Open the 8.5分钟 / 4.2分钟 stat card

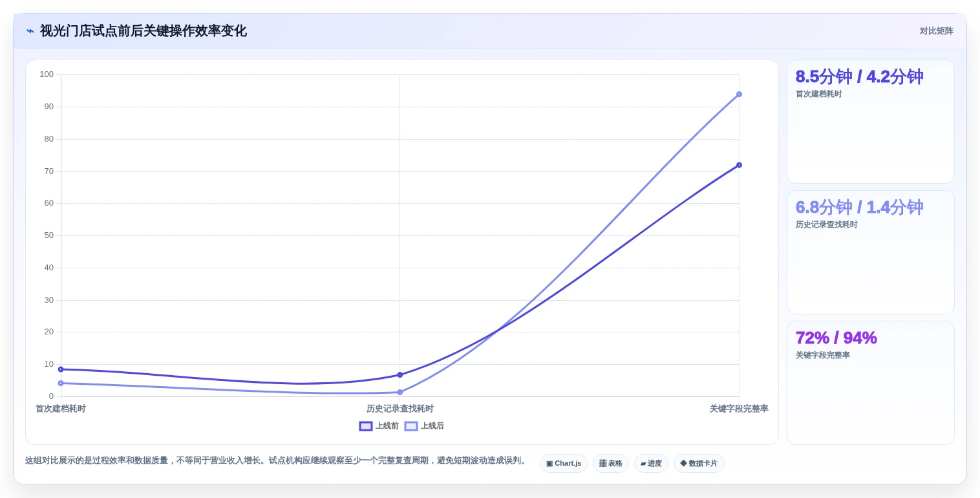coord(870,122)
